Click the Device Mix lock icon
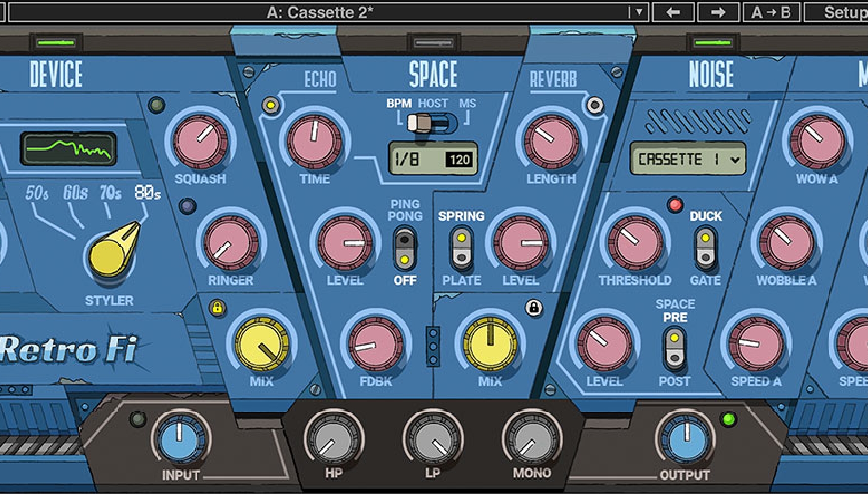 pos(217,308)
